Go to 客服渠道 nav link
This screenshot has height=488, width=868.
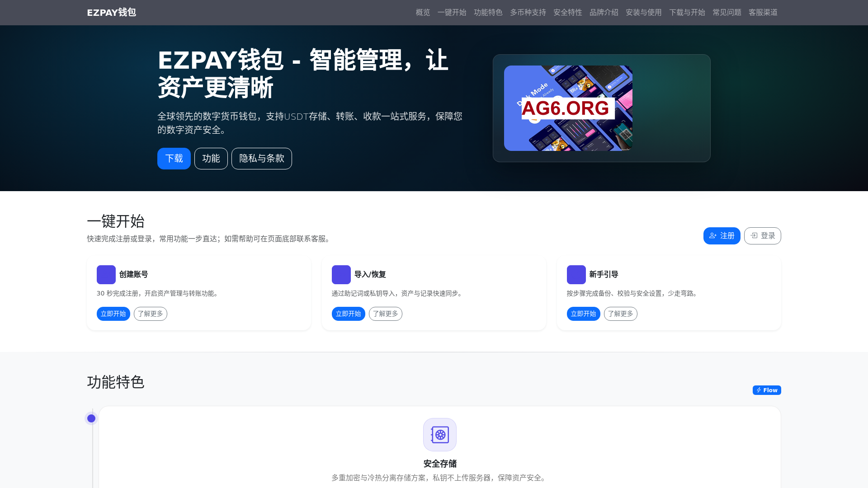(763, 13)
